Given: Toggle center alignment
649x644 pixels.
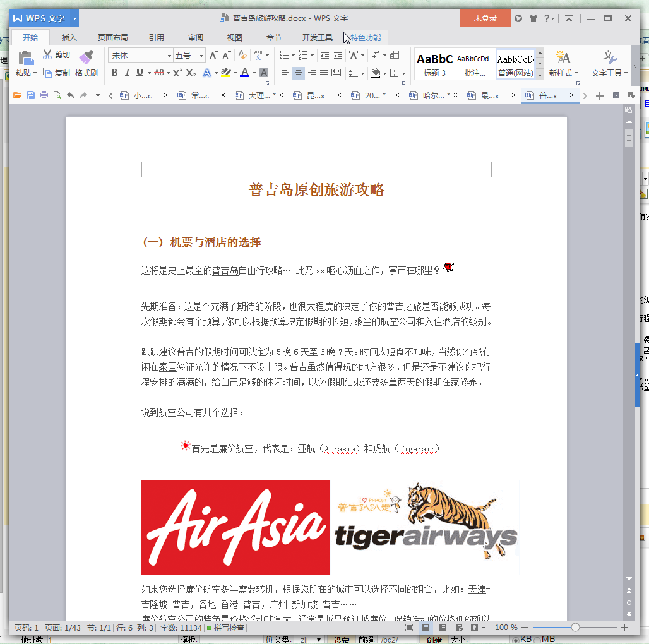Looking at the screenshot, I should click(299, 73).
